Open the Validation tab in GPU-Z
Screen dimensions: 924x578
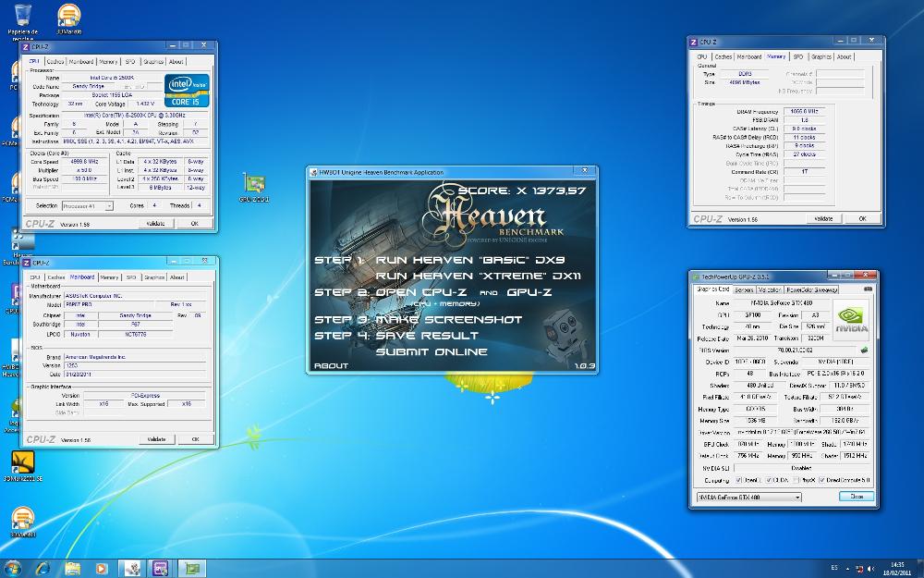click(769, 289)
